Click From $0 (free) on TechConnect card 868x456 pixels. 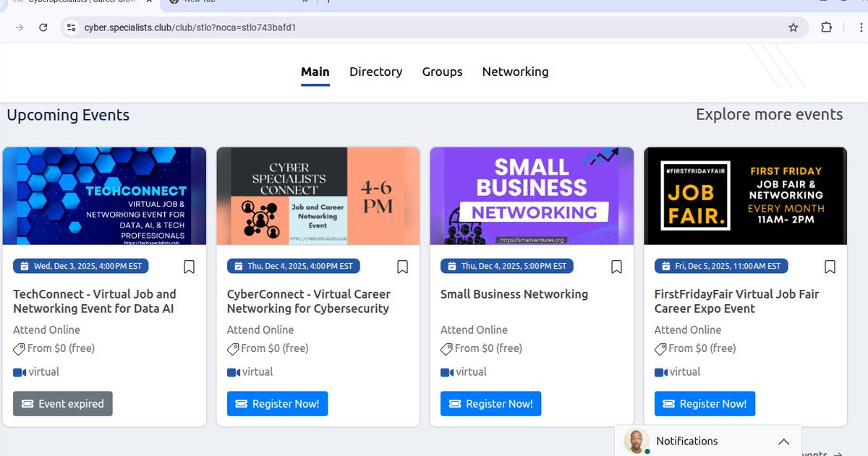(x=61, y=348)
